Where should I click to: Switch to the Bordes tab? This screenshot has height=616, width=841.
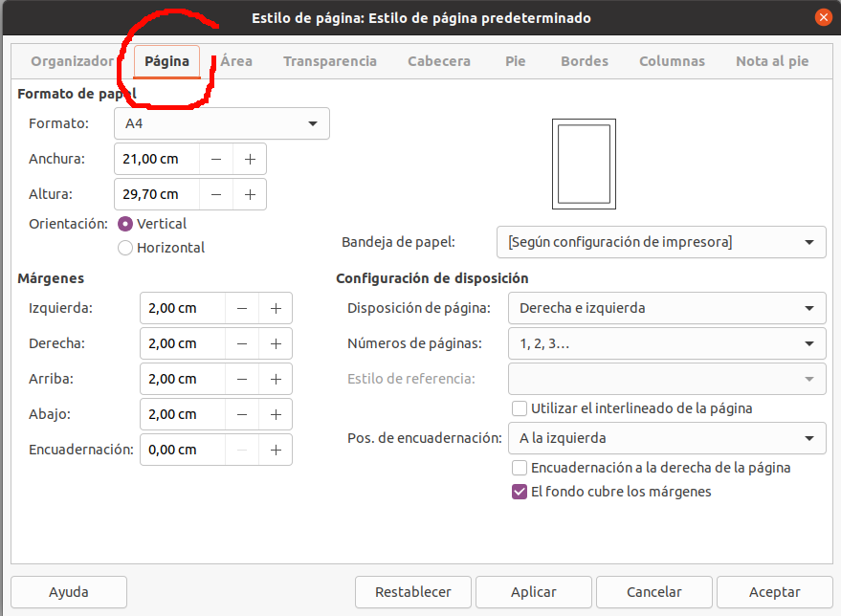[584, 61]
